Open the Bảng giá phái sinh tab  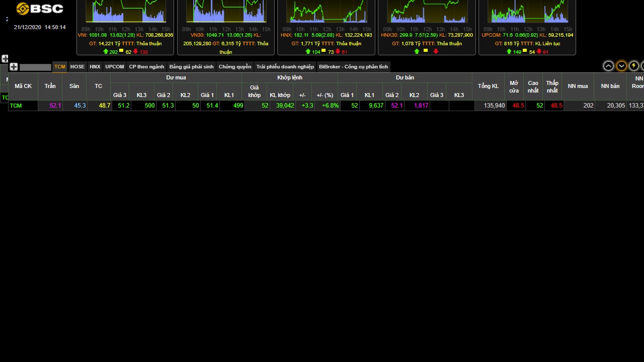tap(191, 66)
